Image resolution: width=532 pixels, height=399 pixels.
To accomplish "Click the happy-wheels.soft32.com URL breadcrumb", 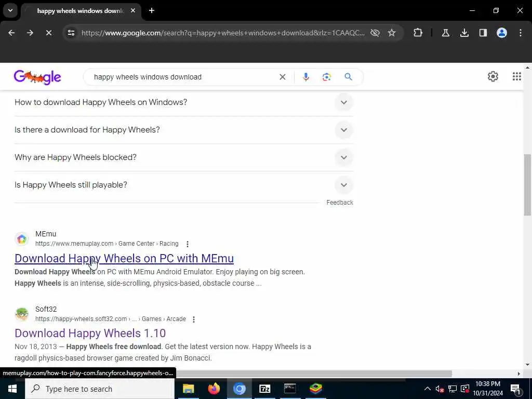I will click(111, 319).
